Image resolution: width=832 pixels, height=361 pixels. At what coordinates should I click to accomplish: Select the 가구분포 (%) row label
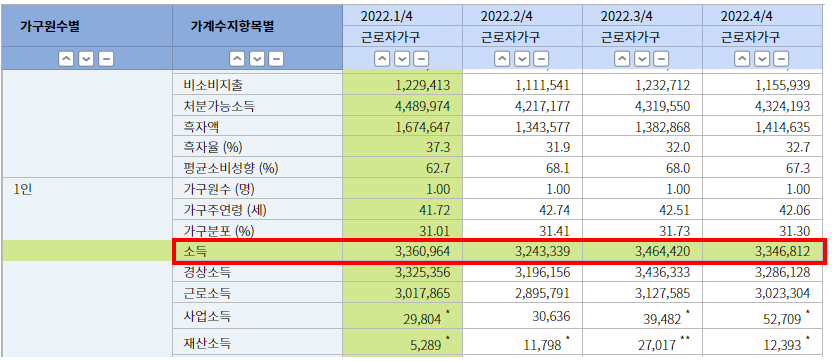pyautogui.click(x=218, y=231)
